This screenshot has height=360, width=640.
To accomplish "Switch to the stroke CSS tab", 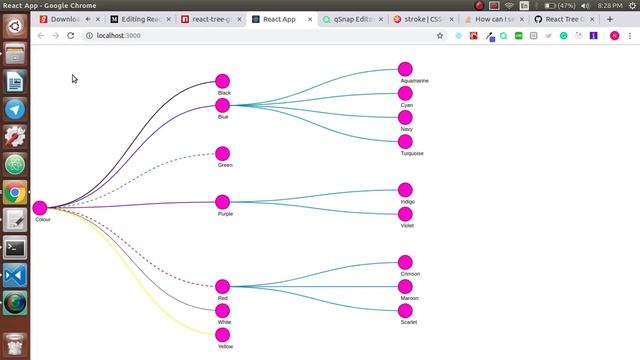I will tap(423, 19).
